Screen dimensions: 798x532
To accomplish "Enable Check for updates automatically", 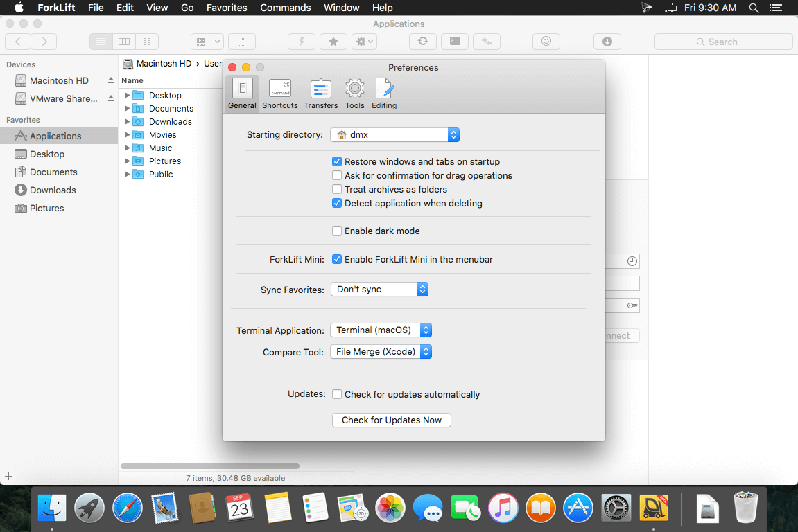I will 337,394.
